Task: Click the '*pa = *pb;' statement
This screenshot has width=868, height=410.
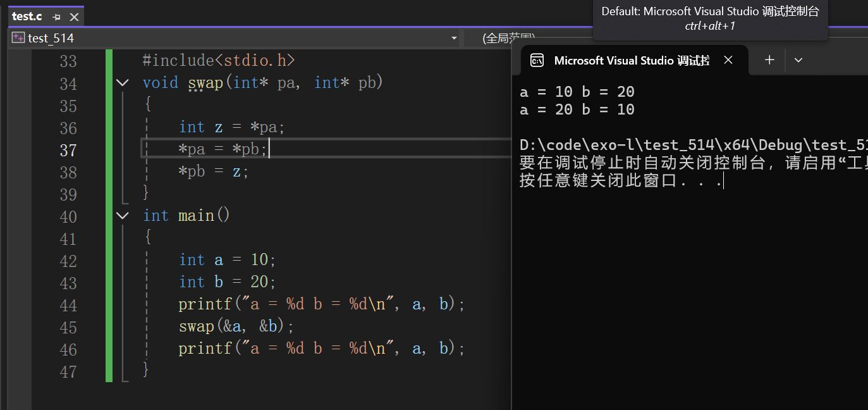Action: [224, 149]
